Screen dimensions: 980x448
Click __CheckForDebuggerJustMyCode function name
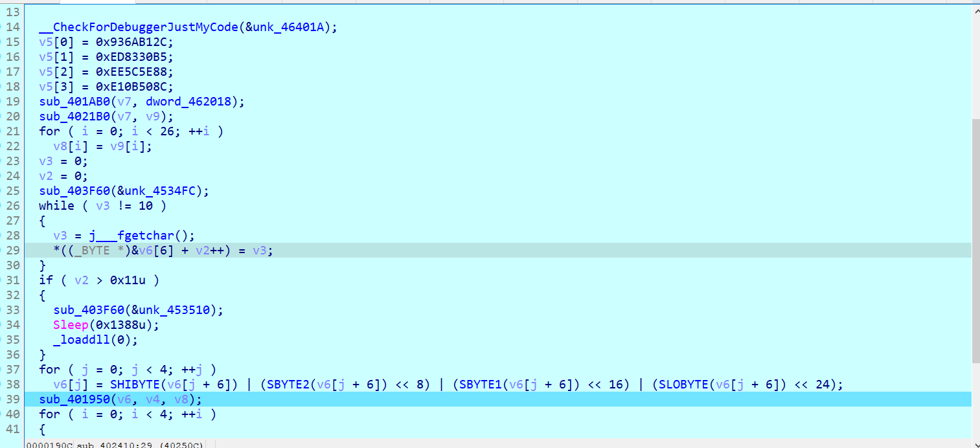click(137, 27)
